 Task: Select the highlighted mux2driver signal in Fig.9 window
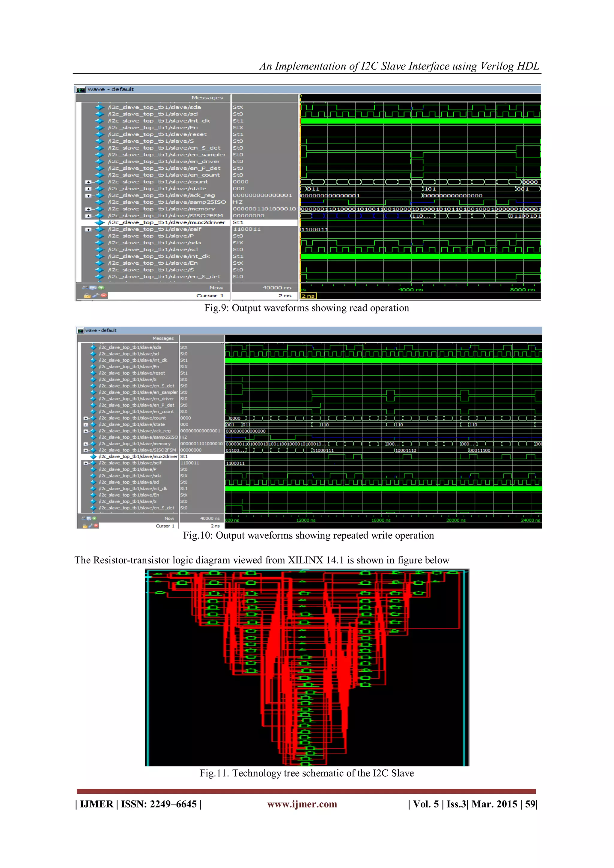coord(166,223)
